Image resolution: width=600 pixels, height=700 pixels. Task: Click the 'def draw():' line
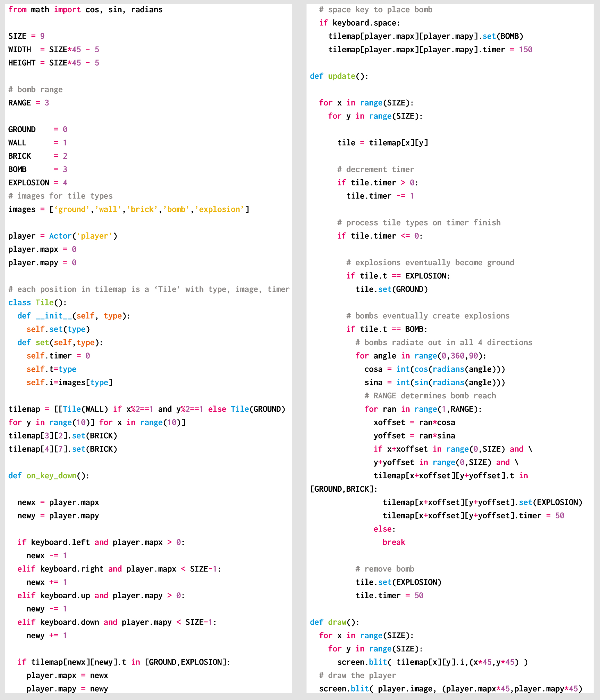335,622
